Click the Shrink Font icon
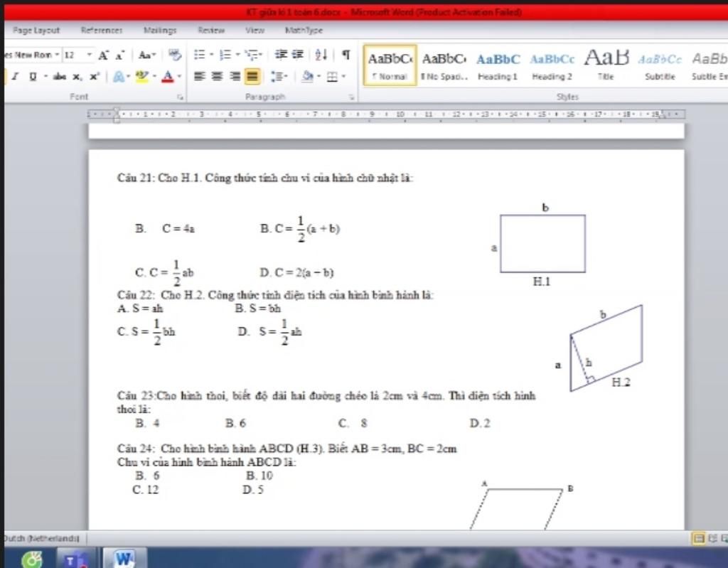 pos(119,55)
